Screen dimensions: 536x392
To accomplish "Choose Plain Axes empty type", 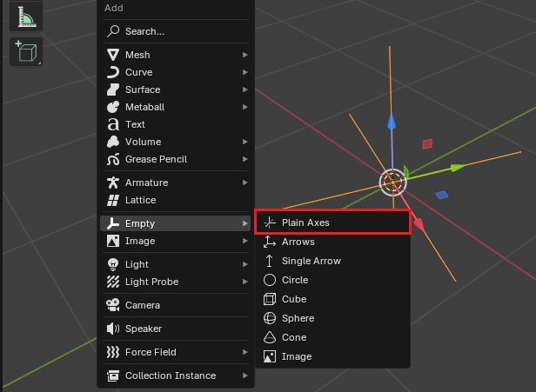I will [x=332, y=223].
